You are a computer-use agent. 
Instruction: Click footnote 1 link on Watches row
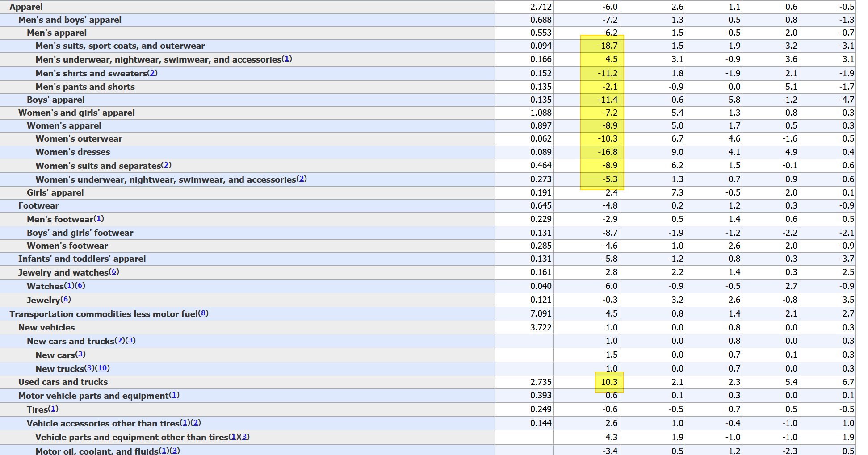[69, 285]
